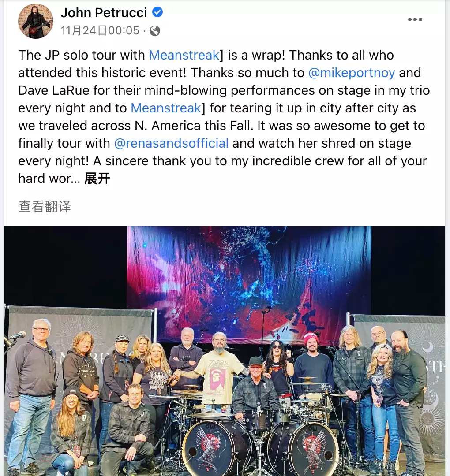Click 查看翻译 to view translation
This screenshot has width=450, height=476.
[x=45, y=206]
